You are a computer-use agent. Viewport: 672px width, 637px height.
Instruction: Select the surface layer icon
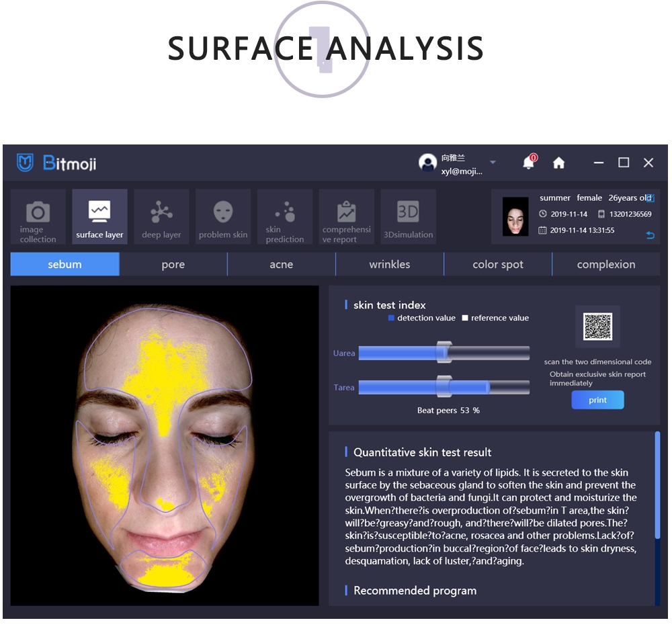(x=99, y=212)
